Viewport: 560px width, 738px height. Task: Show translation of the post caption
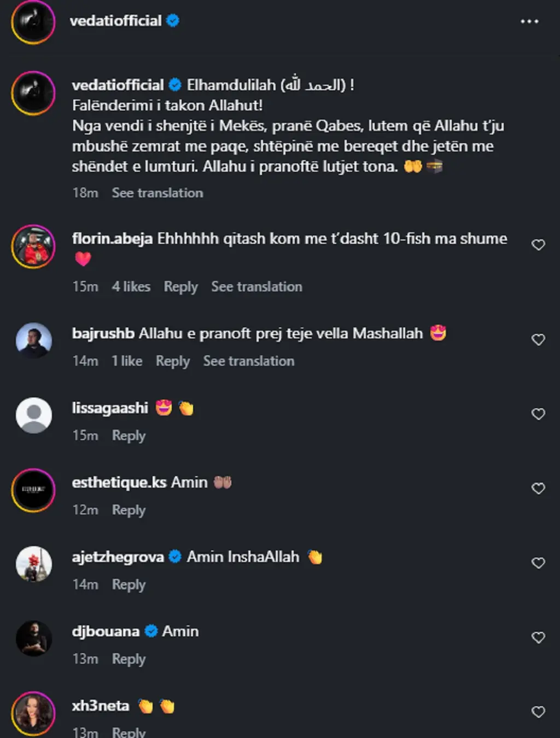pyautogui.click(x=157, y=193)
